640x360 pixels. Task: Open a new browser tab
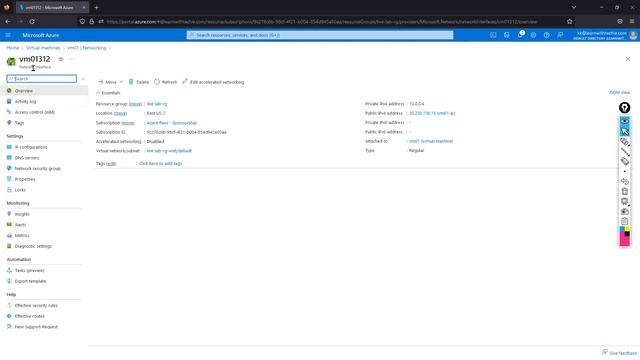[x=97, y=7]
